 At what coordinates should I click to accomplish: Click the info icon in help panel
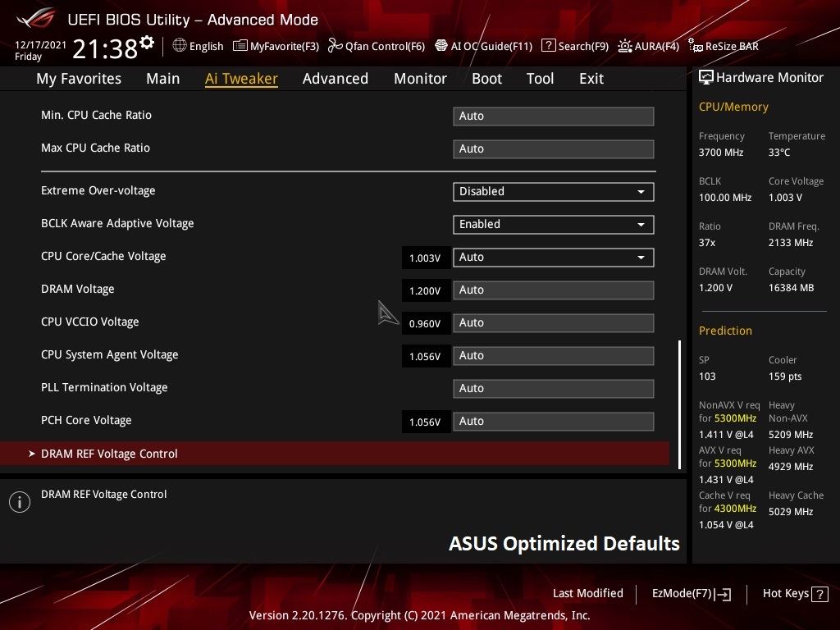point(20,502)
